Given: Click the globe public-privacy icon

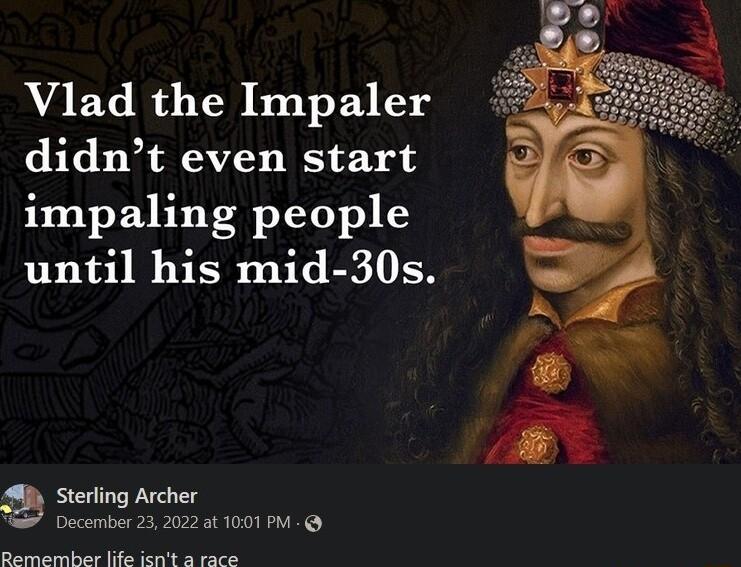Looking at the screenshot, I should click(x=313, y=523).
